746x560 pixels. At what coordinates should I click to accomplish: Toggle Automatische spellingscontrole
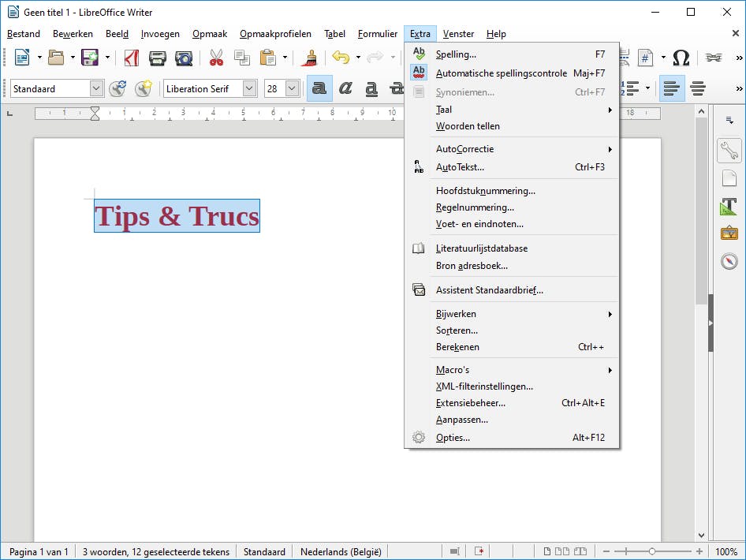[x=512, y=73]
